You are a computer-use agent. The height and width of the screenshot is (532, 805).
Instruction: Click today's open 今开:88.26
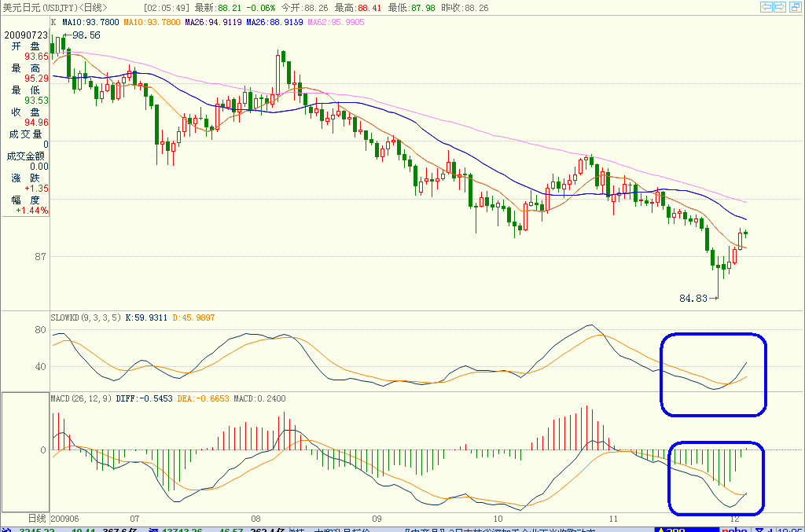coord(305,8)
